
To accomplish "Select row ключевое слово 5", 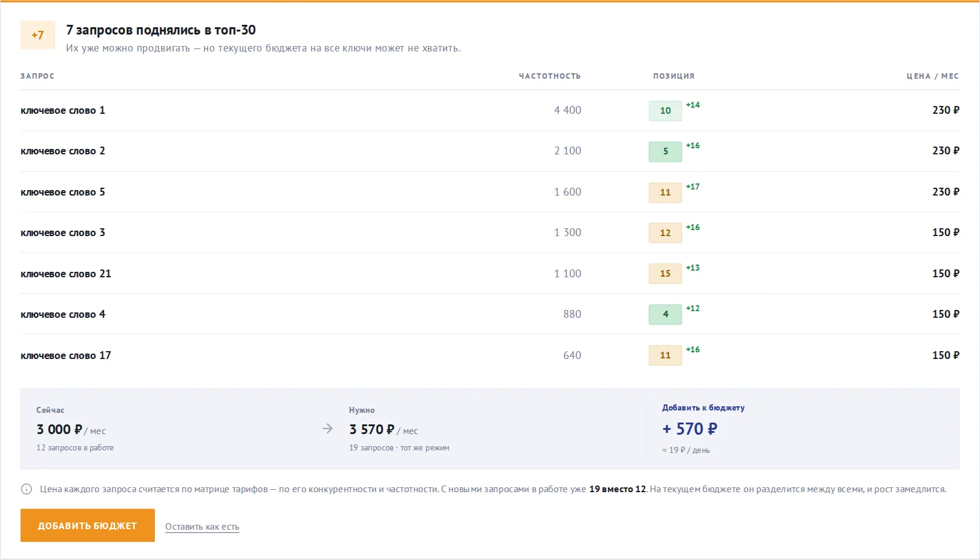I will pyautogui.click(x=490, y=192).
